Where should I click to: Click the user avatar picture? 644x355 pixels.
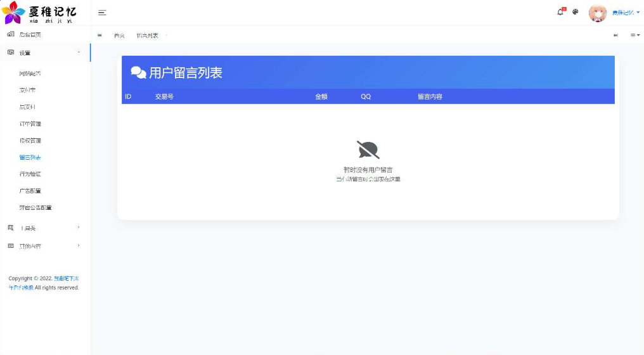point(598,13)
